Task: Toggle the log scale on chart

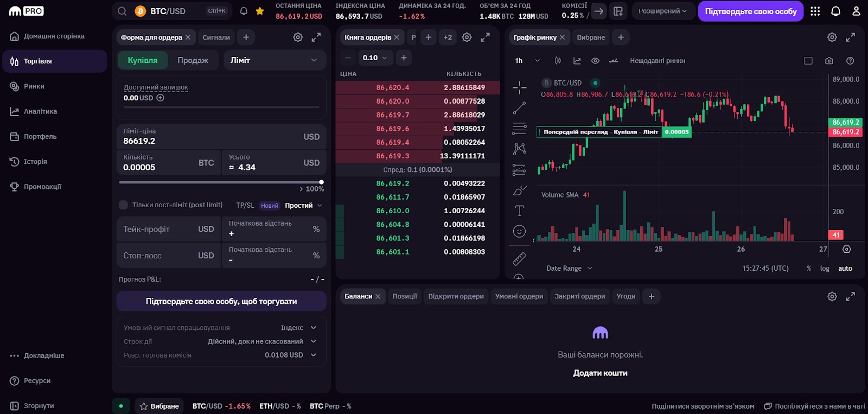Action: click(825, 269)
